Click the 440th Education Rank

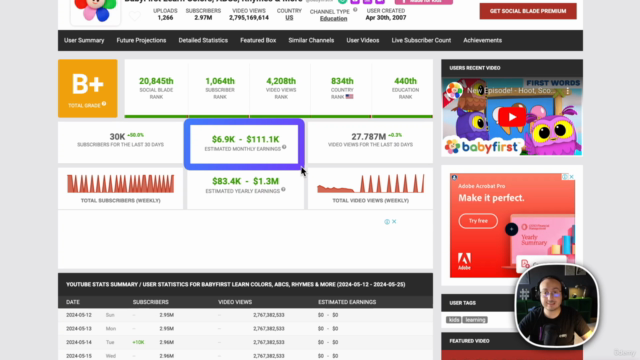pos(405,81)
